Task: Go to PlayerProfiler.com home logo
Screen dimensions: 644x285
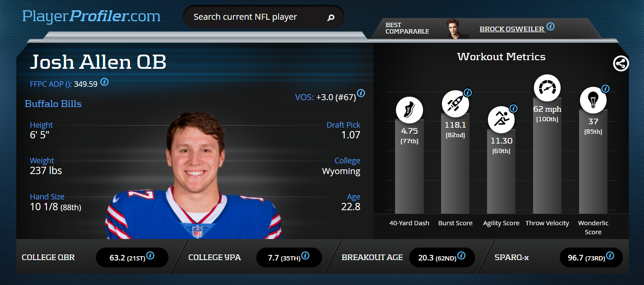Action: 91,16
